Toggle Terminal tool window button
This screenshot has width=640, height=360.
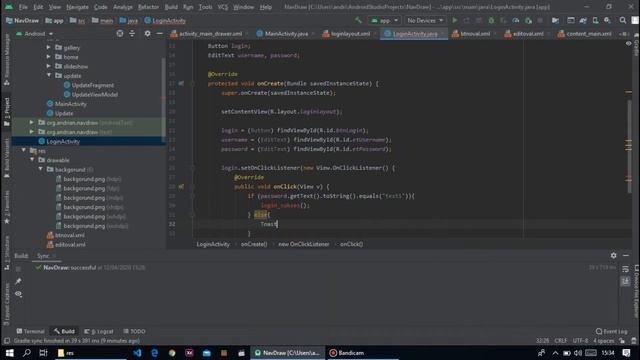point(31,331)
